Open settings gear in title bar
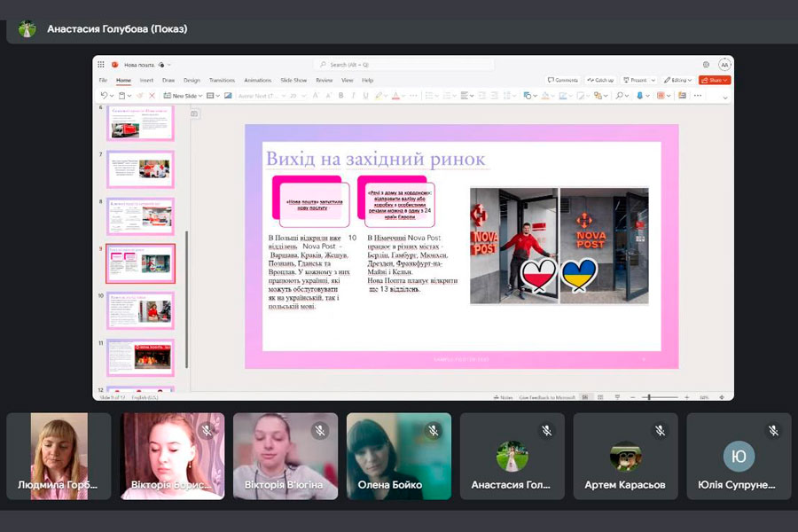This screenshot has height=532, width=798. tap(706, 65)
